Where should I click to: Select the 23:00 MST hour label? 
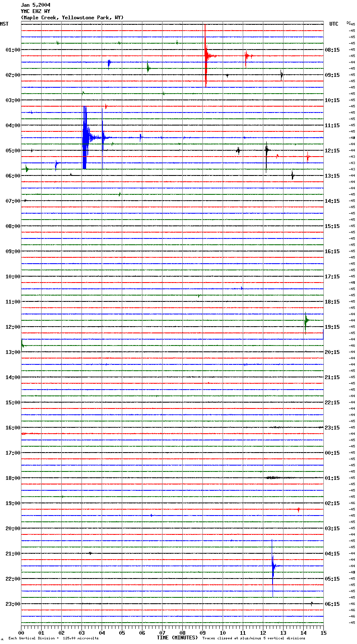(13, 604)
